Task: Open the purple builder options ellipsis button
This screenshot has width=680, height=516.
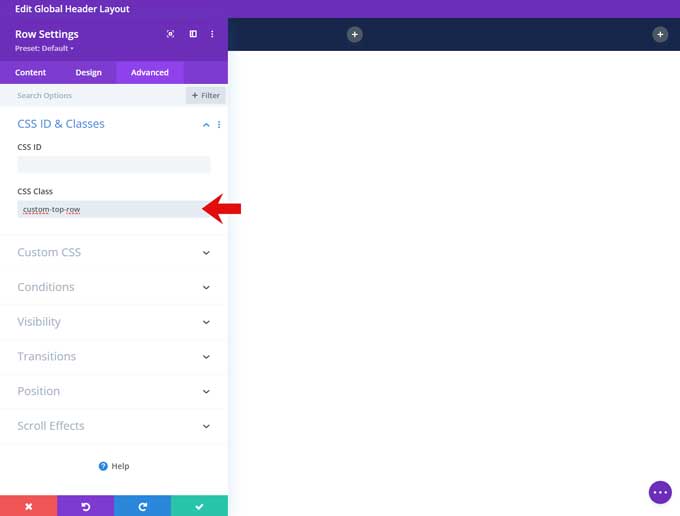Action: coord(659,492)
